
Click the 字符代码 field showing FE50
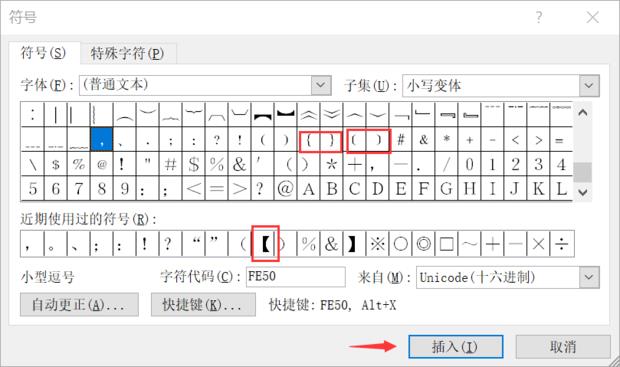[x=296, y=277]
